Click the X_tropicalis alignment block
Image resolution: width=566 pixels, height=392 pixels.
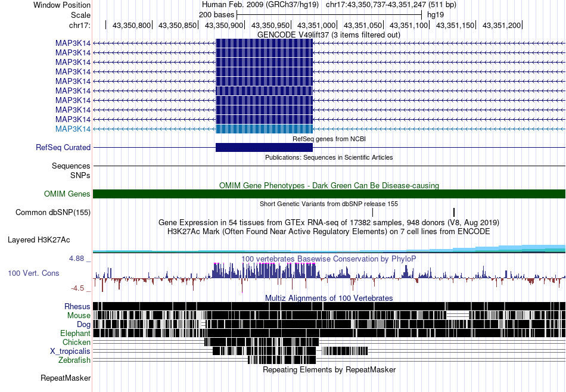(264, 351)
